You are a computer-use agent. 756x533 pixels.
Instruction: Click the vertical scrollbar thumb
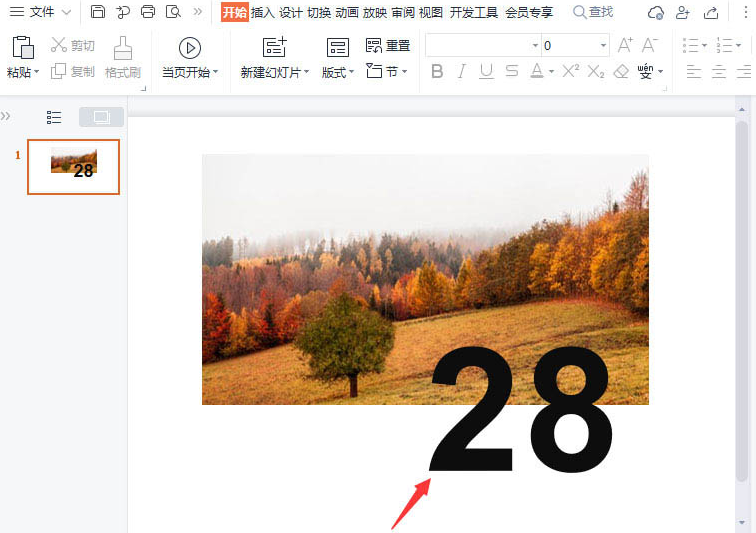(742, 301)
